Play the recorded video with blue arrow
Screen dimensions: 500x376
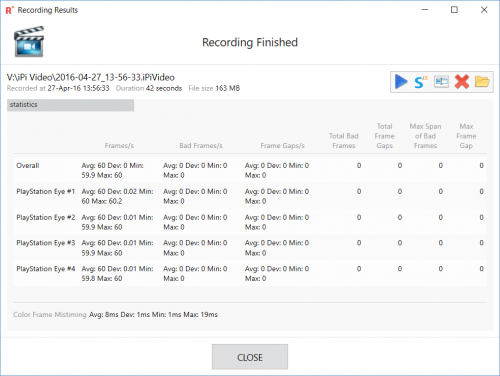(x=401, y=82)
